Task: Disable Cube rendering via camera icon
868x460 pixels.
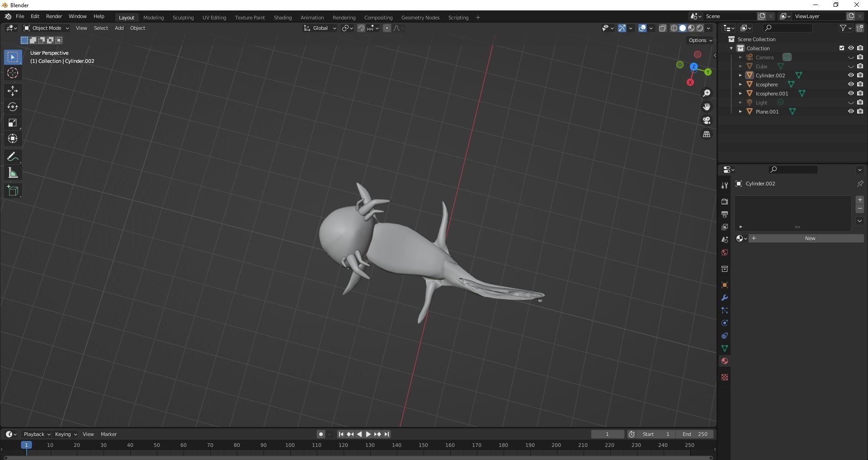Action: point(860,66)
